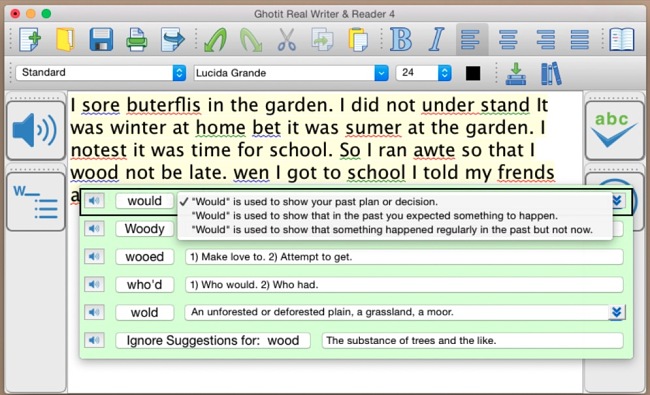Image resolution: width=650 pixels, height=395 pixels.
Task: Undo the last action with the green arrow
Action: click(216, 40)
